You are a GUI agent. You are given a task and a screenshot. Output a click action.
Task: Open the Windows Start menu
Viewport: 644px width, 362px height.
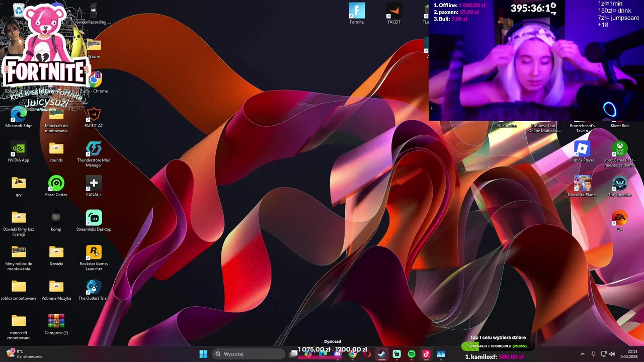[x=203, y=354]
